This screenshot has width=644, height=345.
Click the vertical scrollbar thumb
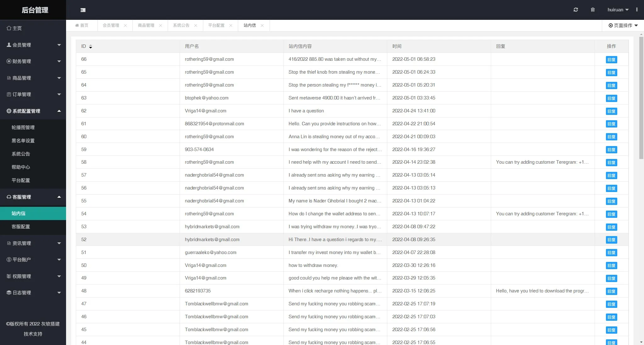click(641, 98)
